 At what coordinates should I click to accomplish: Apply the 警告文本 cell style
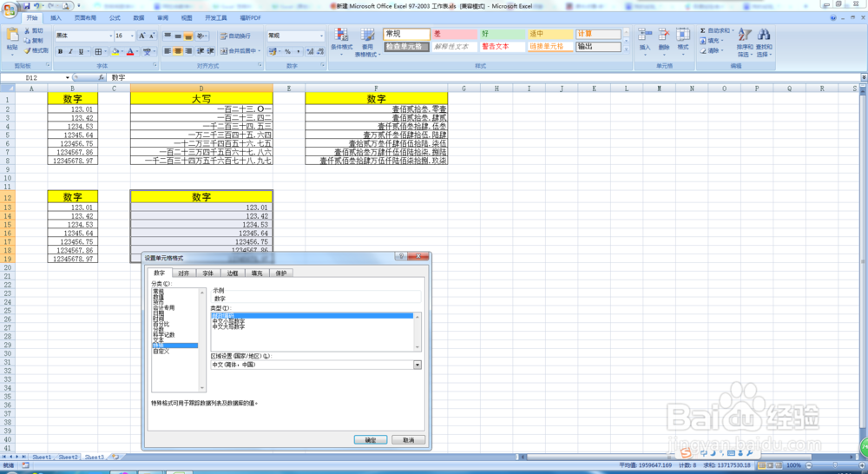[503, 47]
